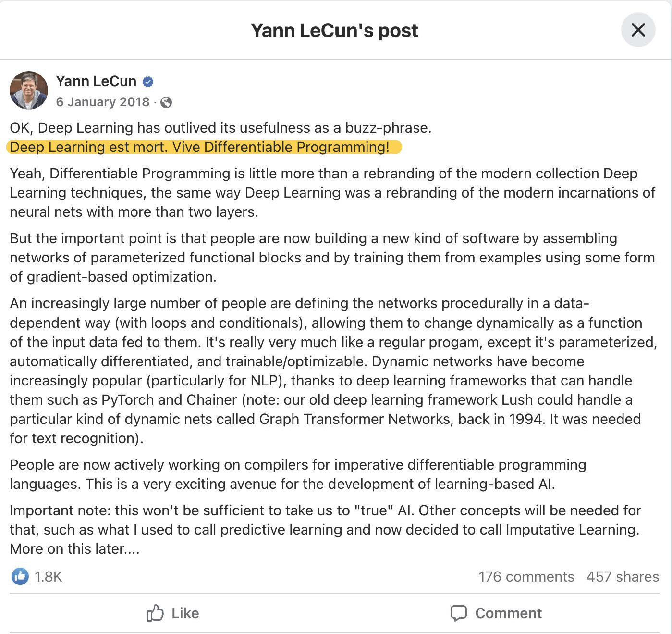Screen dimensions: 672x634
Task: Click the blue verified badge next to Yann LeCun
Action: 149,82
